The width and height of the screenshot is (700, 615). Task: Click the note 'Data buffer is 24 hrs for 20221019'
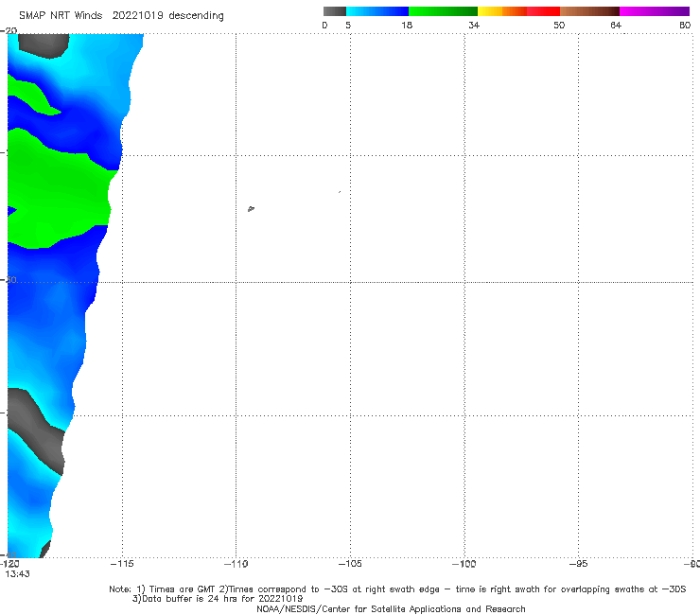tap(217, 599)
